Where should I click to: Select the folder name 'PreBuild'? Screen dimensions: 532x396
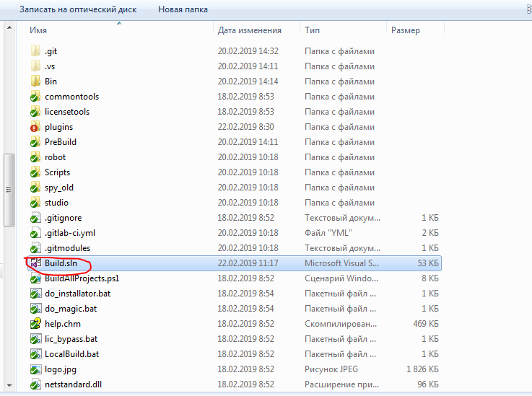(61, 142)
